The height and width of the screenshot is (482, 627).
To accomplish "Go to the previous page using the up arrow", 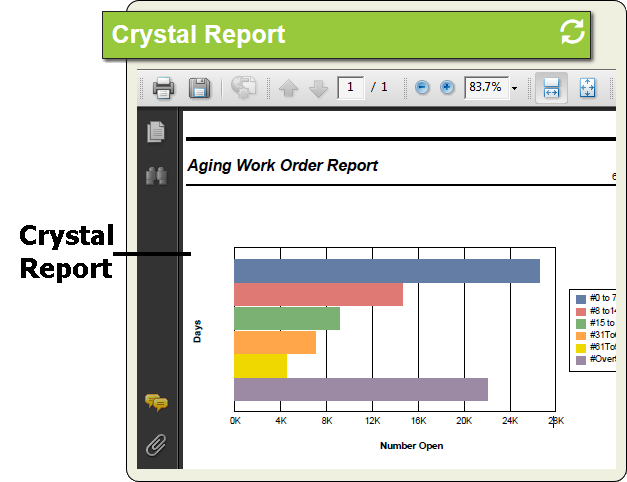I will click(x=288, y=88).
